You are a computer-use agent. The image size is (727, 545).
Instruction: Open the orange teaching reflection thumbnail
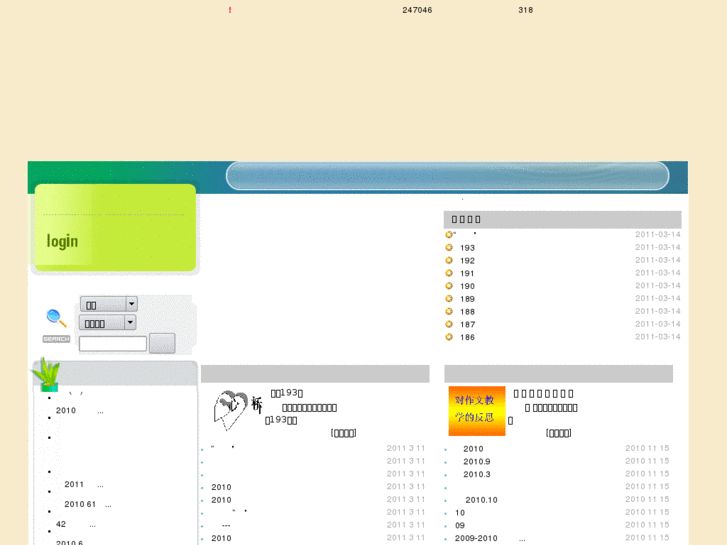(477, 411)
